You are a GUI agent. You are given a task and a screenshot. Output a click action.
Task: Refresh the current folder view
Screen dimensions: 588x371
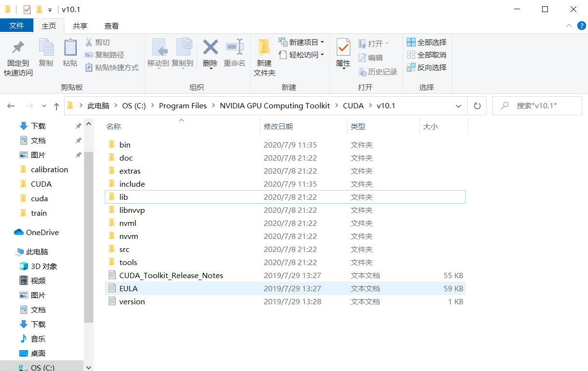[477, 106]
